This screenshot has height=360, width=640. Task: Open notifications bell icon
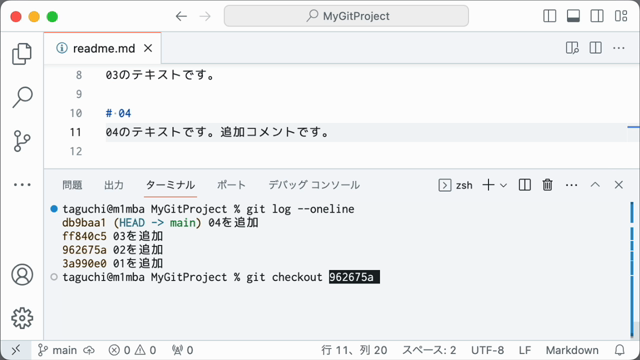click(x=620, y=350)
